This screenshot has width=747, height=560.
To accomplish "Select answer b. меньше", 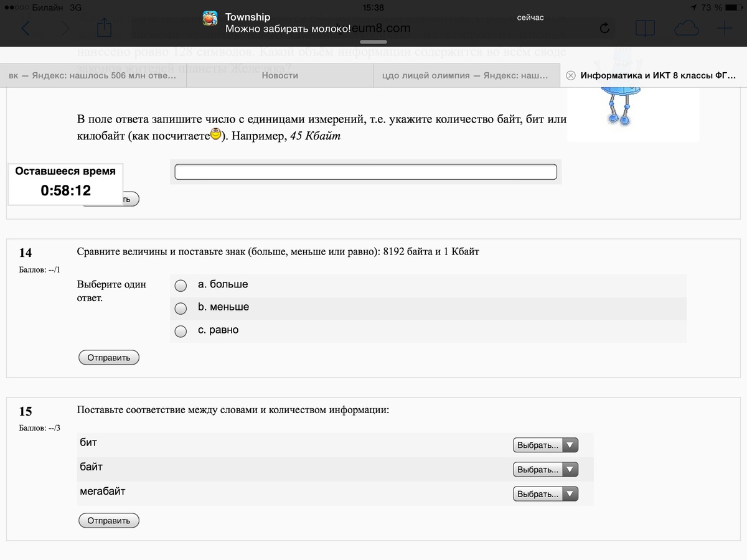I will [x=181, y=309].
